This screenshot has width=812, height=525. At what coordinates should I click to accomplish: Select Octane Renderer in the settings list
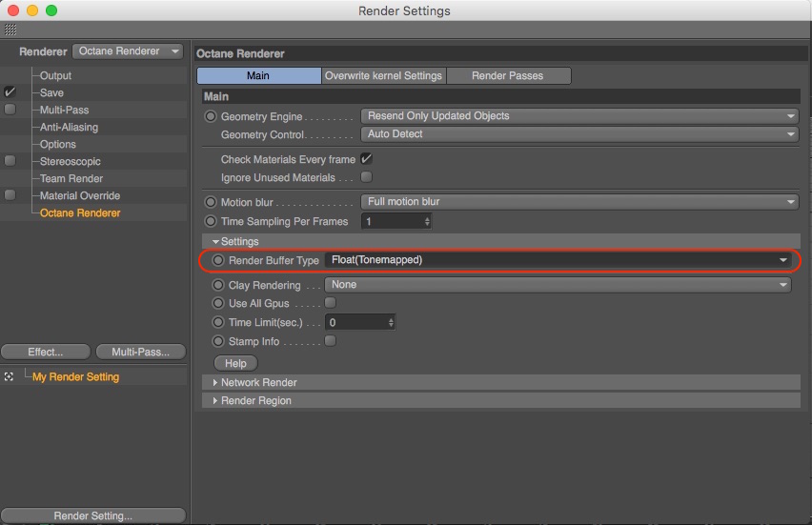(x=80, y=212)
